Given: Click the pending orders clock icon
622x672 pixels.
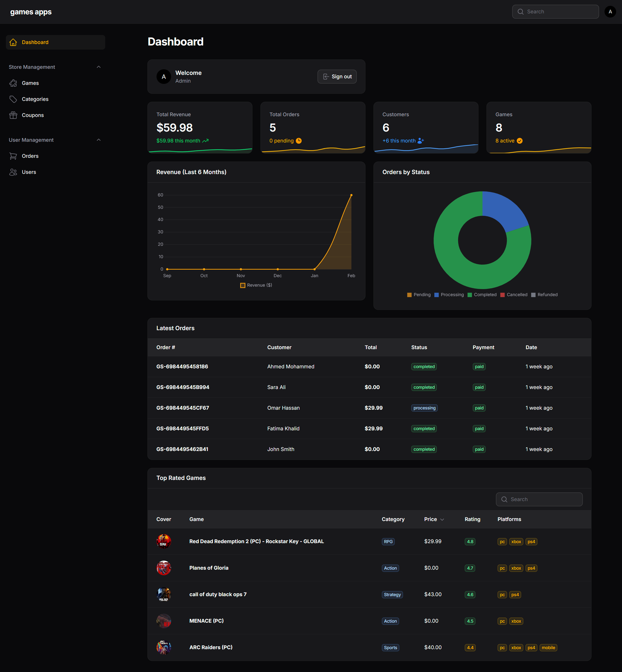Looking at the screenshot, I should pos(298,141).
